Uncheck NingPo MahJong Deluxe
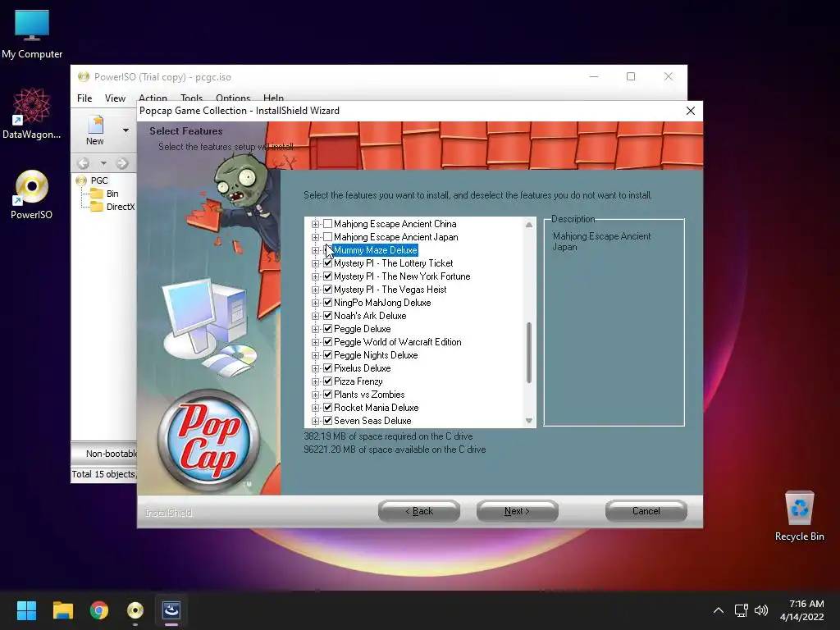This screenshot has height=630, width=840. pos(327,303)
